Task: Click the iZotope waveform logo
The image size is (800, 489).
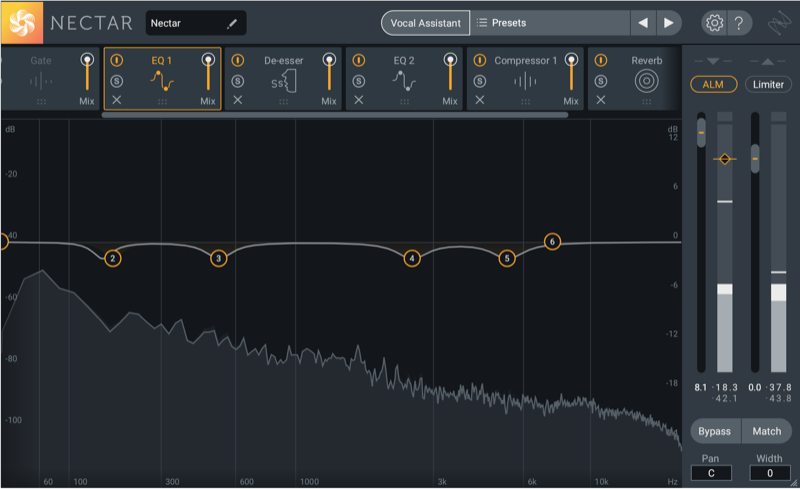Action: [x=779, y=23]
